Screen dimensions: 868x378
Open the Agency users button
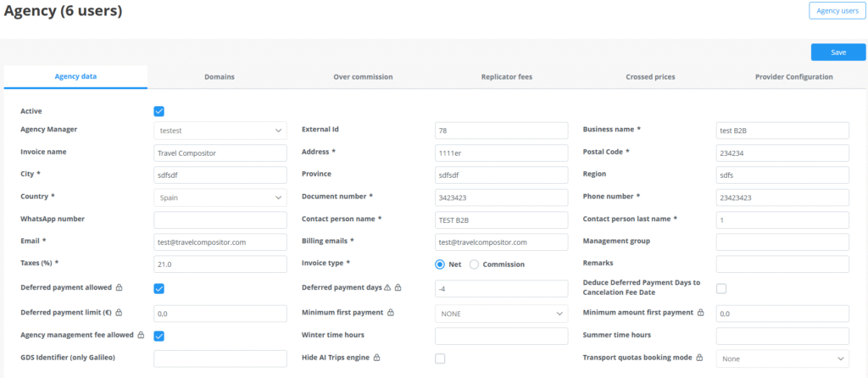837,11
